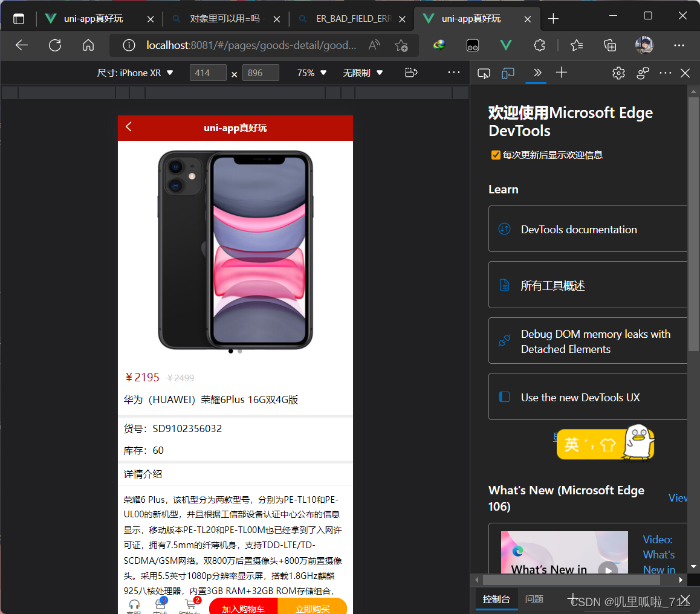Open Debug DOM memory leaks card
The height and width of the screenshot is (614, 700).
tap(588, 341)
